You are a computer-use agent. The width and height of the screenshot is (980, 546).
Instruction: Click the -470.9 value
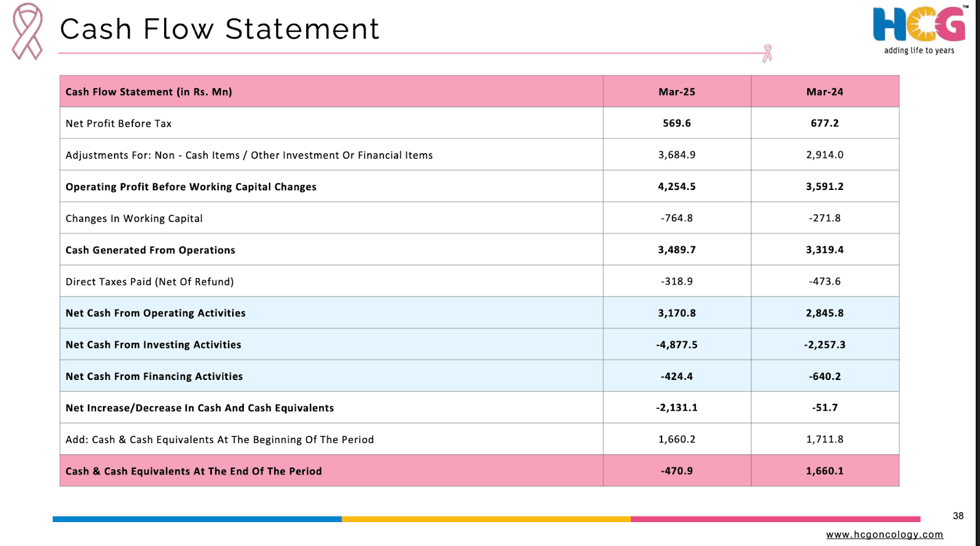pos(677,471)
